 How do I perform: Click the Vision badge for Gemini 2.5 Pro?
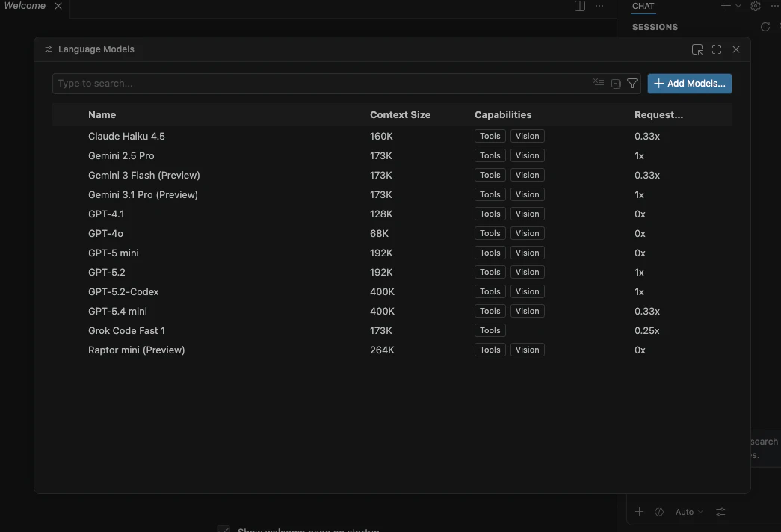528,155
